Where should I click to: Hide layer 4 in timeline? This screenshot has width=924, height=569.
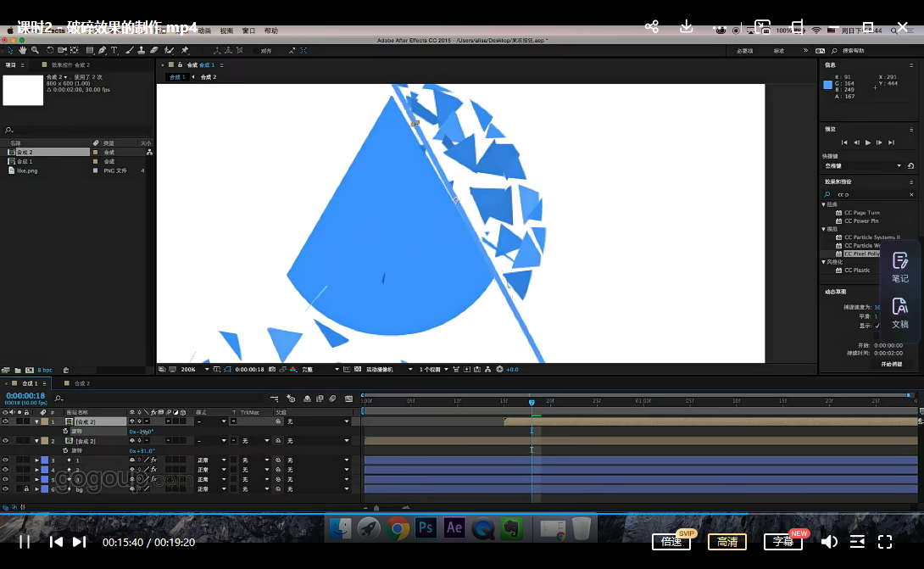coord(5,470)
